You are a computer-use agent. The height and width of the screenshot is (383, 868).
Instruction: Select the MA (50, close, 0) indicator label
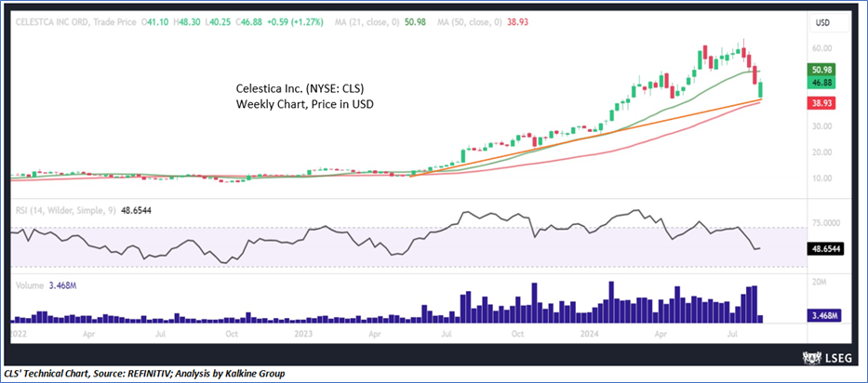[471, 22]
